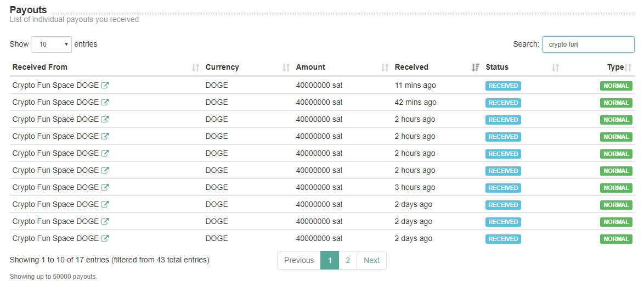Open external link icon in first payout row
The height and width of the screenshot is (286, 644).
pos(105,86)
